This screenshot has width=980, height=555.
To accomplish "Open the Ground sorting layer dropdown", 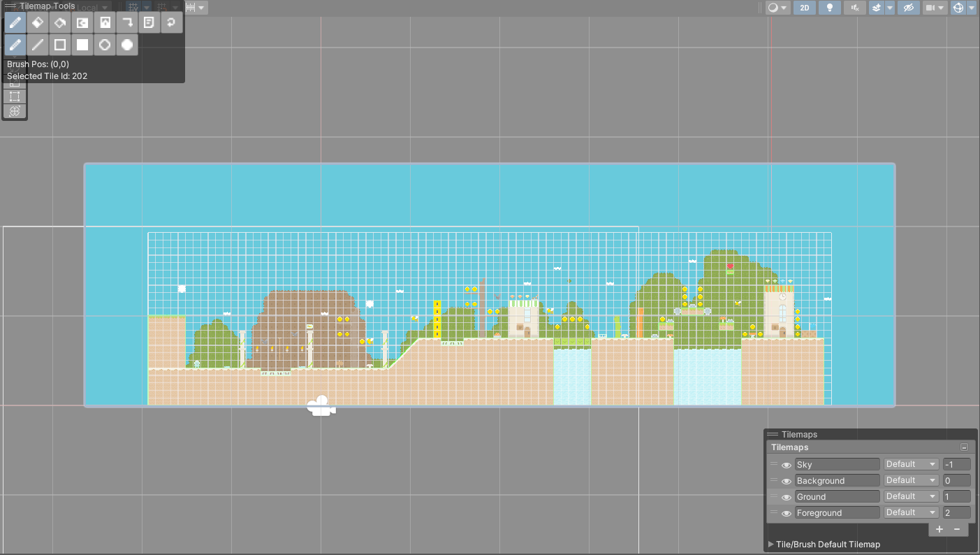I will [x=912, y=496].
